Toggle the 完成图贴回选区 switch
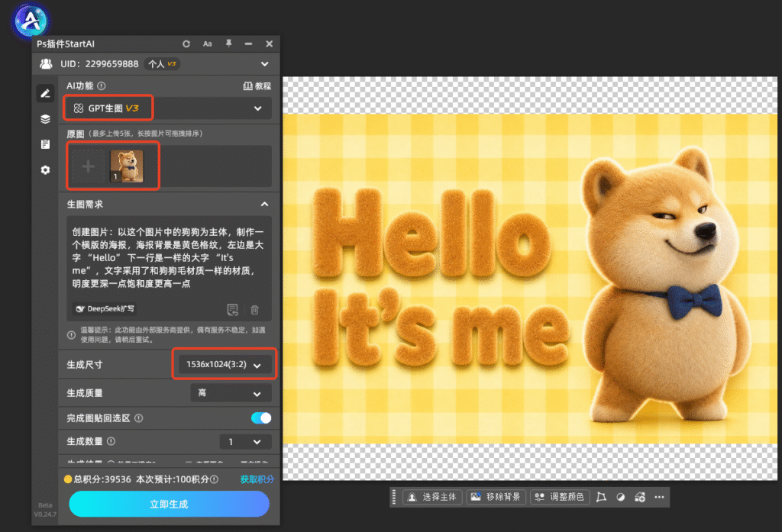The height and width of the screenshot is (532, 782). coord(261,418)
